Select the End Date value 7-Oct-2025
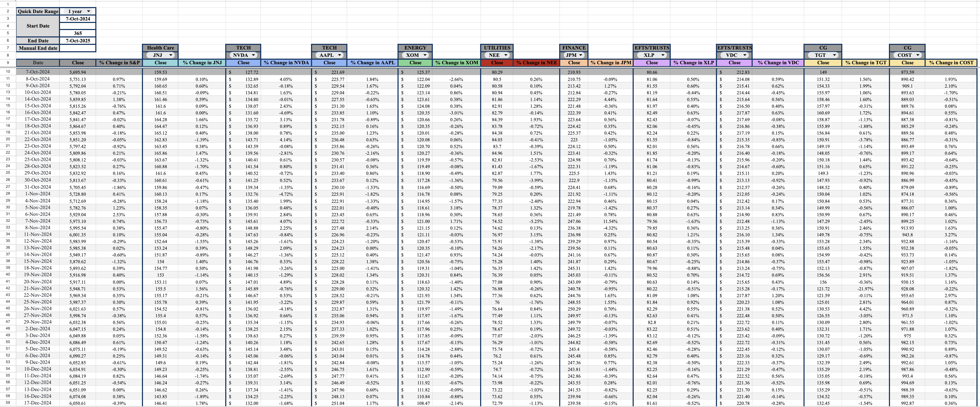 coord(78,41)
